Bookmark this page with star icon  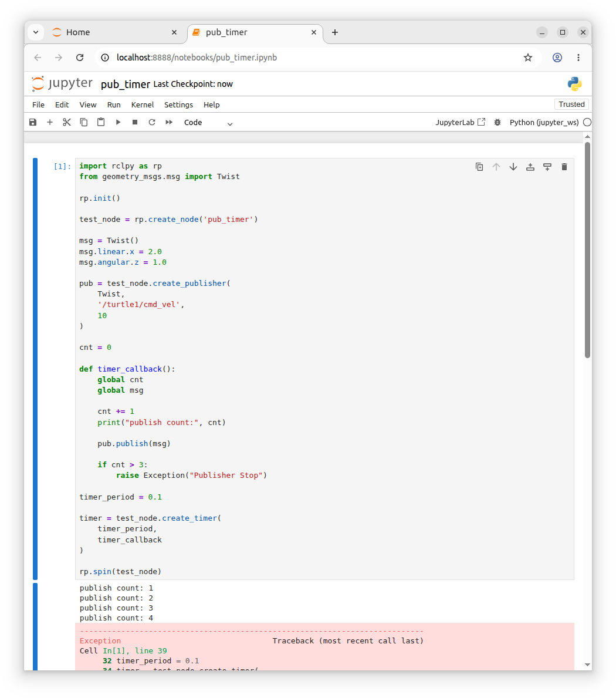[x=528, y=58]
